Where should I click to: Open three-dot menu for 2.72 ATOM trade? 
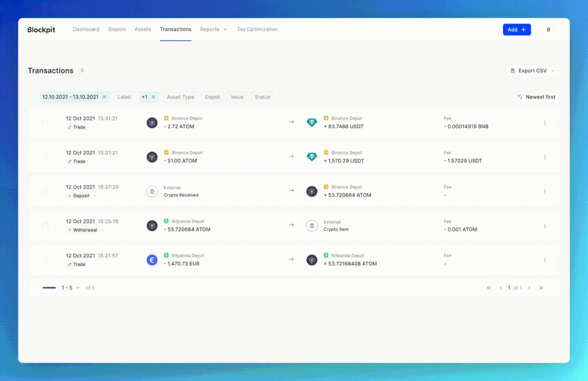click(545, 123)
